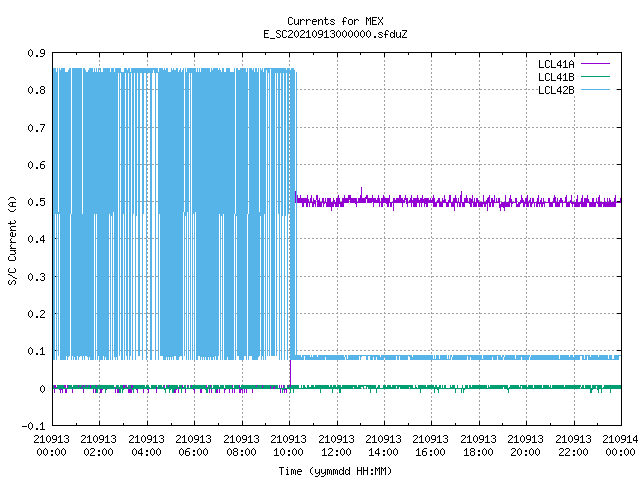Image resolution: width=640 pixels, height=480 pixels.
Task: Click the file name E_SC20210913000000.sfduZ subtitle
Action: tap(335, 34)
